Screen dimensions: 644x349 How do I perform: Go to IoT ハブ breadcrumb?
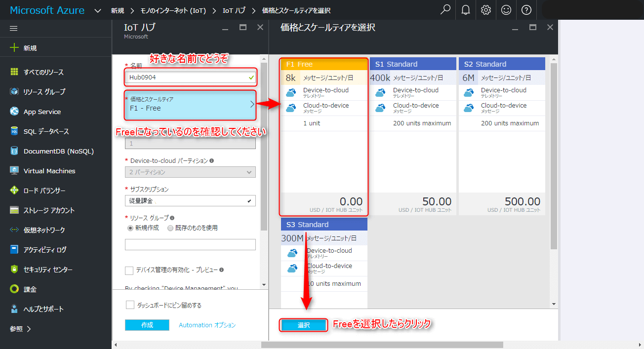click(x=234, y=10)
